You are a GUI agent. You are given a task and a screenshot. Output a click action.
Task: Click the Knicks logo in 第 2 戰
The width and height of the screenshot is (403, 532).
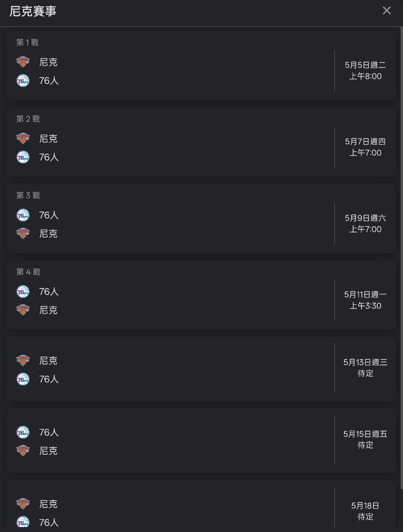tap(23, 138)
